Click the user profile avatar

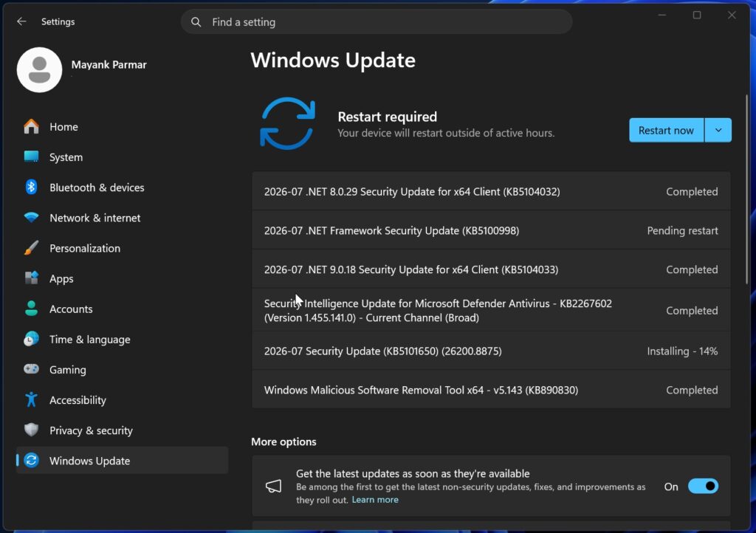tap(40, 70)
